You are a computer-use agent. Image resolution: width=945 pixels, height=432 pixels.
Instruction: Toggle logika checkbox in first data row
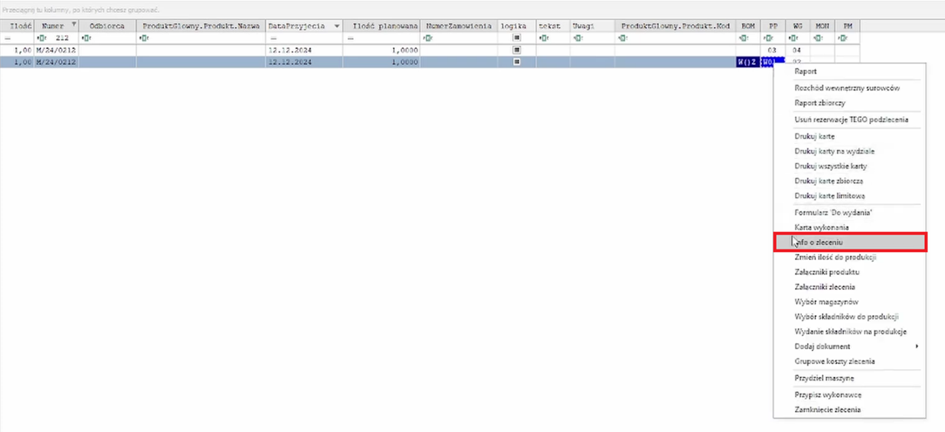[517, 49]
